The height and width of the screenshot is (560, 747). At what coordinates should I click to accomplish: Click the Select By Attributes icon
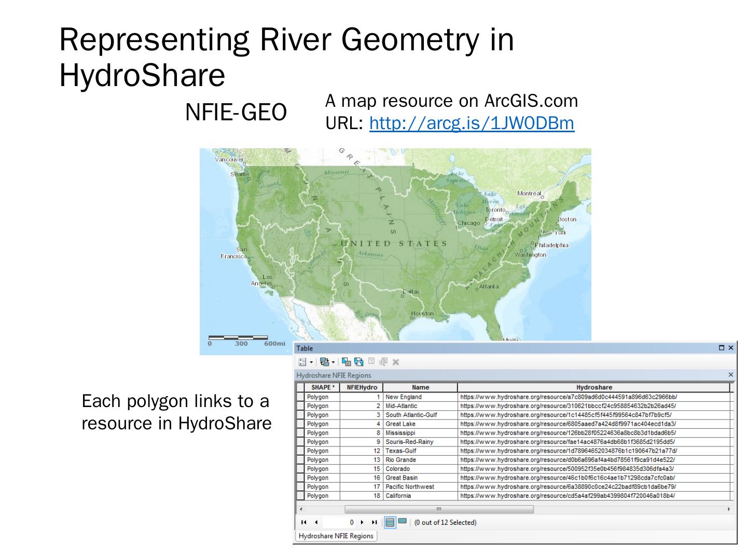coord(347,362)
